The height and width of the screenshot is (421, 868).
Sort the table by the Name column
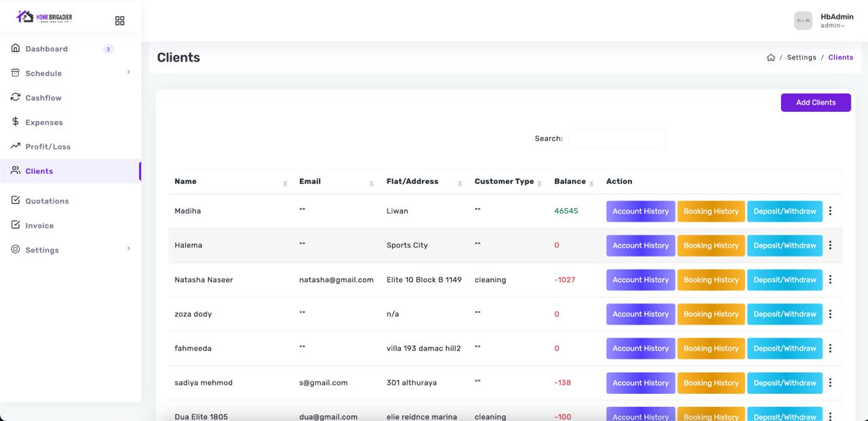pos(285,182)
